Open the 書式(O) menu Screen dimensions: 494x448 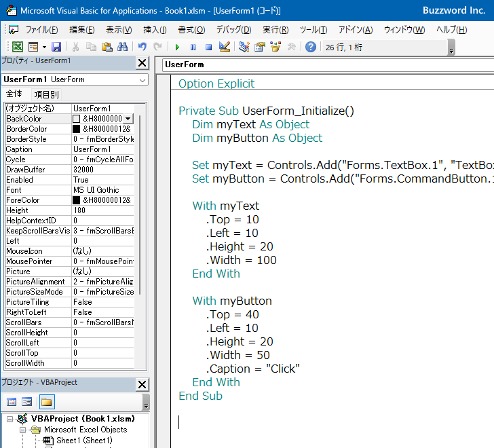(191, 30)
